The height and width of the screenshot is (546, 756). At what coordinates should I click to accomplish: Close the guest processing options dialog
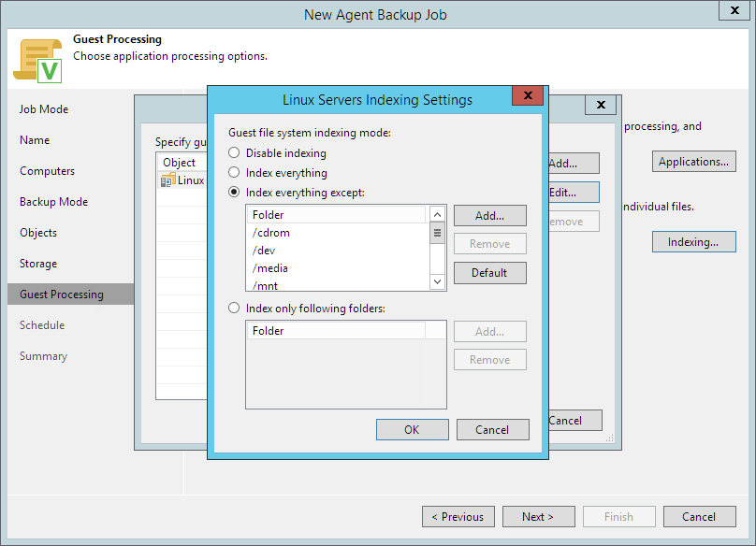tap(601, 106)
